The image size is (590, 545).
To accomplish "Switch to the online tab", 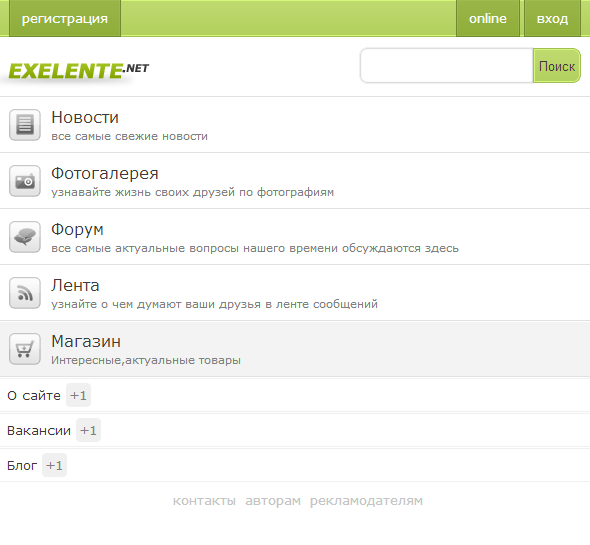I will click(x=488, y=18).
